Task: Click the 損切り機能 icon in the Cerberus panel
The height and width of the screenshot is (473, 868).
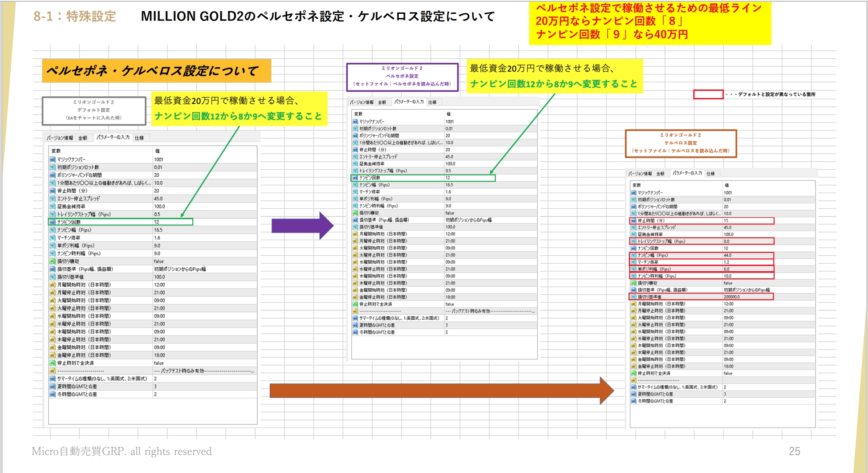Action: (633, 283)
